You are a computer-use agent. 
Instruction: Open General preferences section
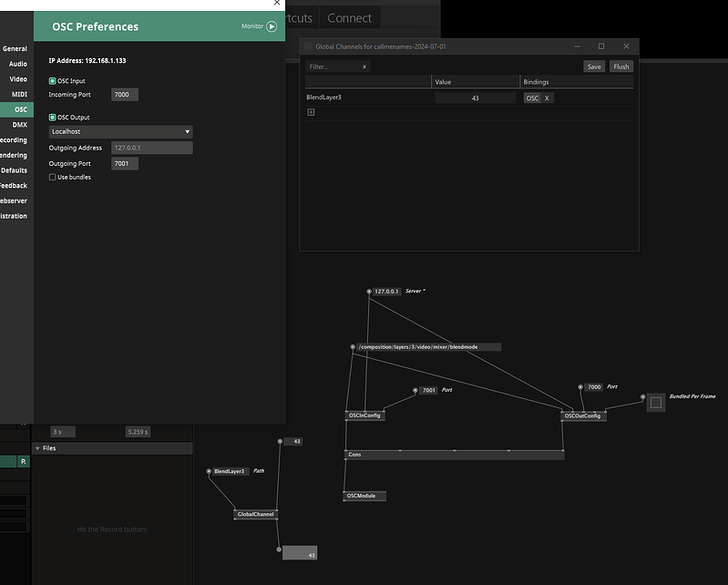15,48
